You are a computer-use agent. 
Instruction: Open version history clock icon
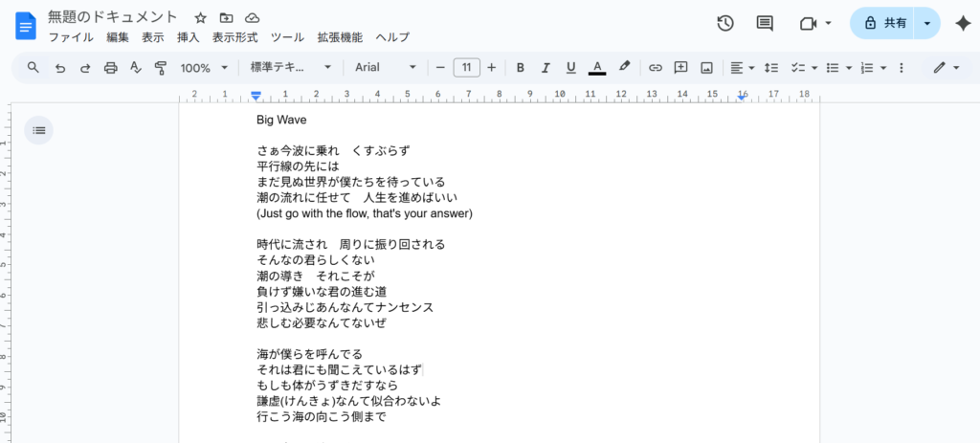[x=725, y=23]
